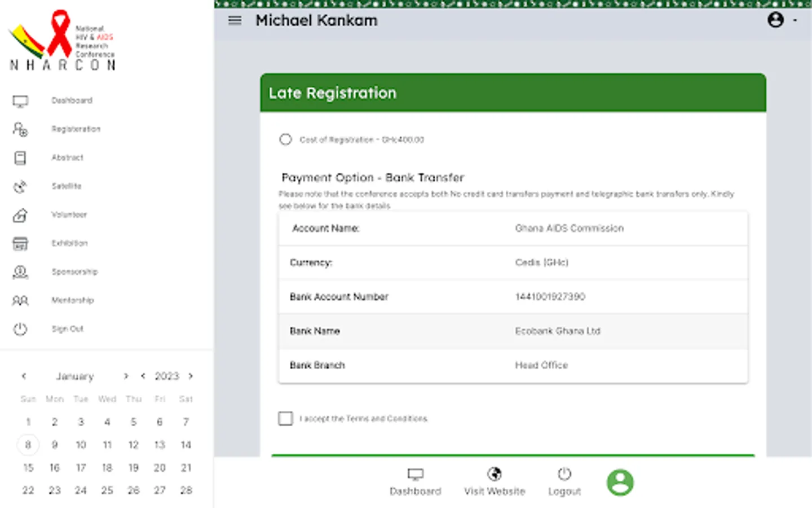The width and height of the screenshot is (812, 508).
Task: Advance calendar to the next year
Action: coord(191,376)
